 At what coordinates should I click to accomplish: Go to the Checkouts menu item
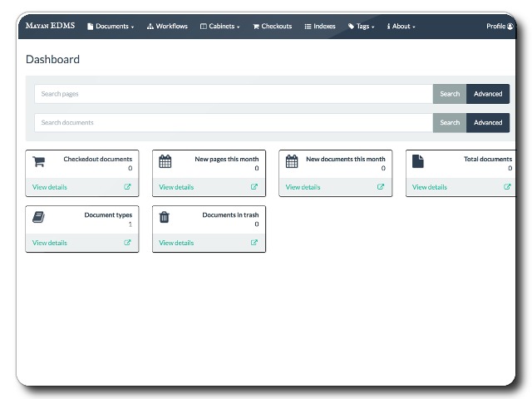[x=273, y=27]
